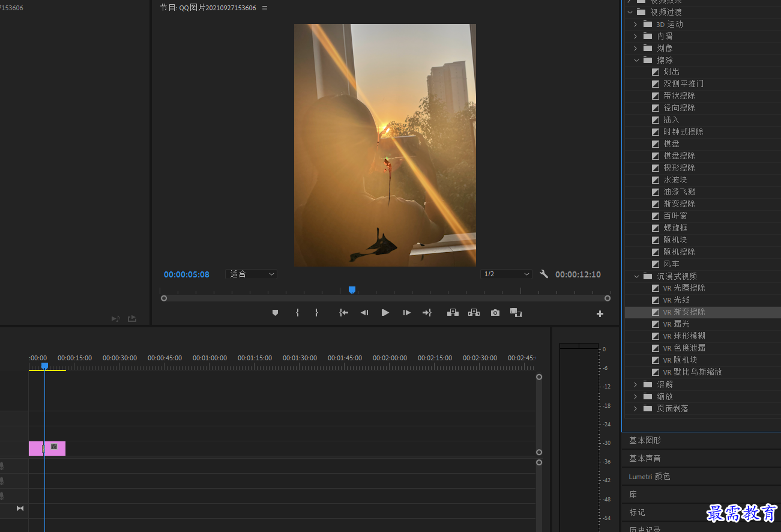Click the Comparison View icon
This screenshot has height=532, width=781.
pyautogui.click(x=516, y=313)
